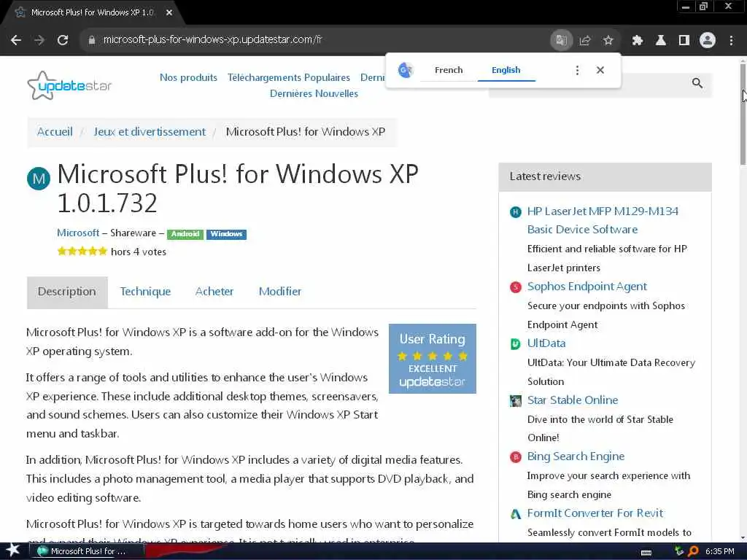Reload the page with the refresh icon
The image size is (747, 560).
pos(63,40)
